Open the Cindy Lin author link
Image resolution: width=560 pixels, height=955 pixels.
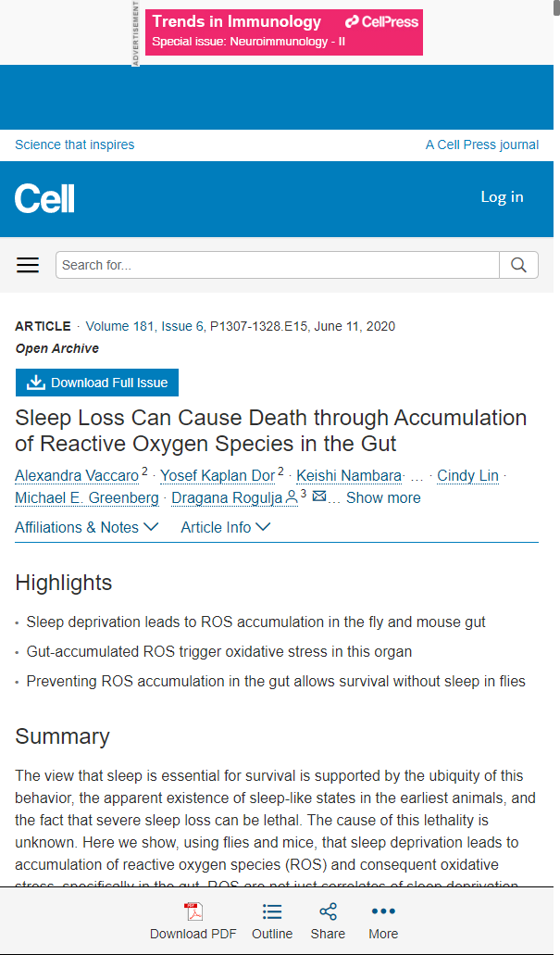pyautogui.click(x=467, y=476)
